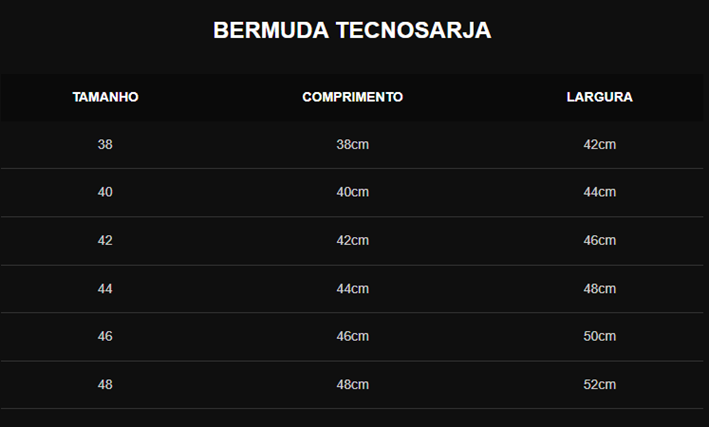This screenshot has height=427, width=709.
Task: Click the LARGURA column header
Action: (x=599, y=97)
